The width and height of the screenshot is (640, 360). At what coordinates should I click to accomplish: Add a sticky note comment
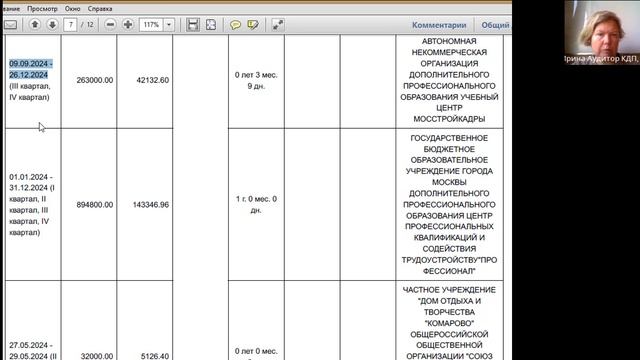tap(235, 25)
